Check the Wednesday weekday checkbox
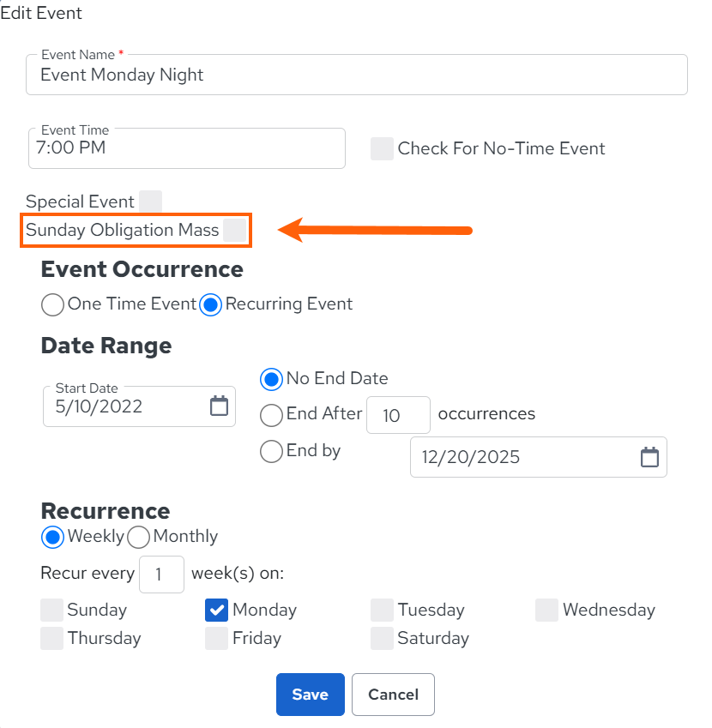 [546, 610]
